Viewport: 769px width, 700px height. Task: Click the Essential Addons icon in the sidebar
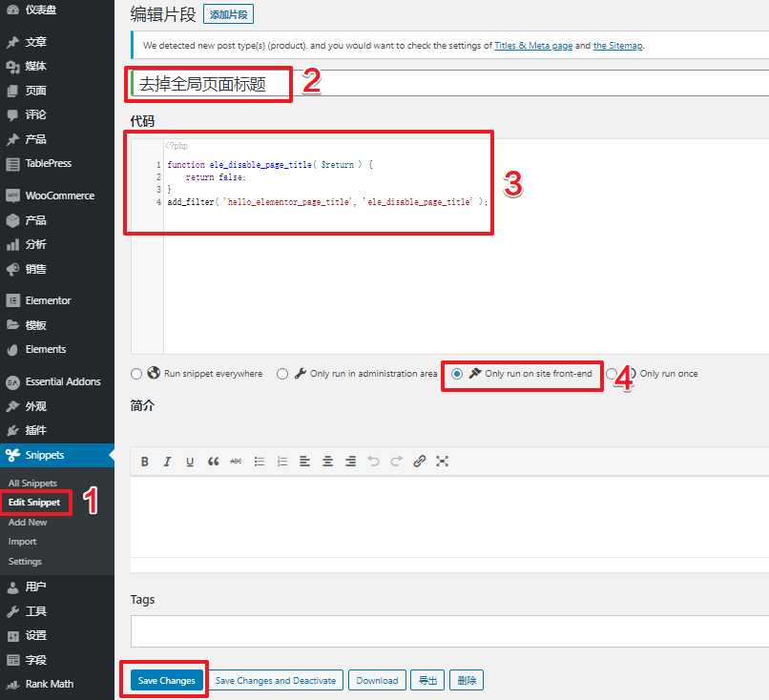point(12,381)
